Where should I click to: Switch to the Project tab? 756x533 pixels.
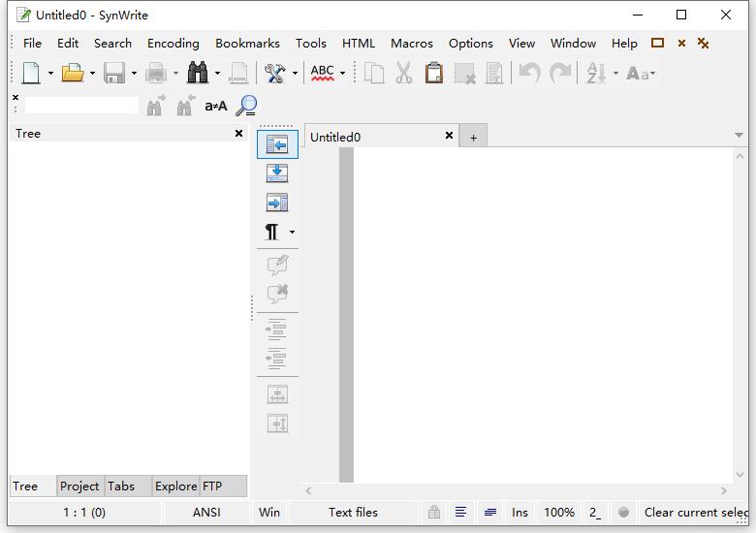[x=79, y=486]
